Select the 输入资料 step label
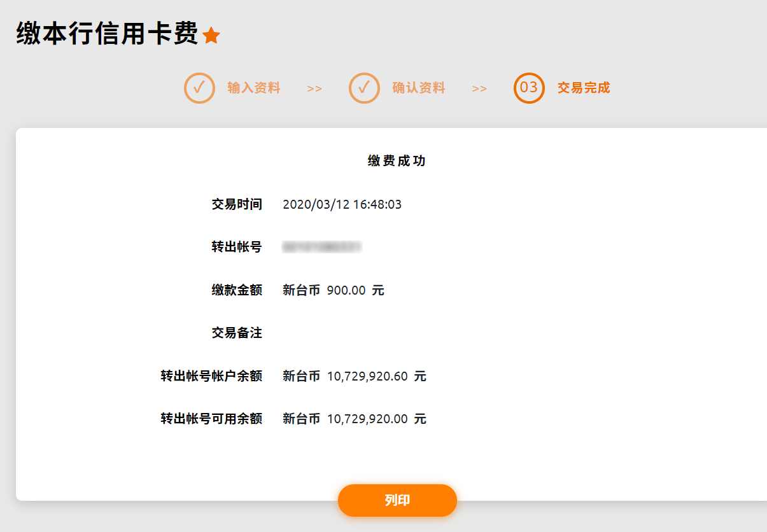This screenshot has width=767, height=532. point(254,88)
